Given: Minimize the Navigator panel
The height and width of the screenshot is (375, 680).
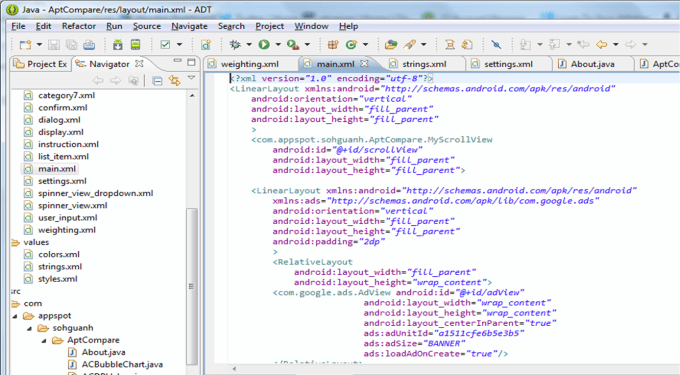Looking at the screenshot, I should pos(177,61).
